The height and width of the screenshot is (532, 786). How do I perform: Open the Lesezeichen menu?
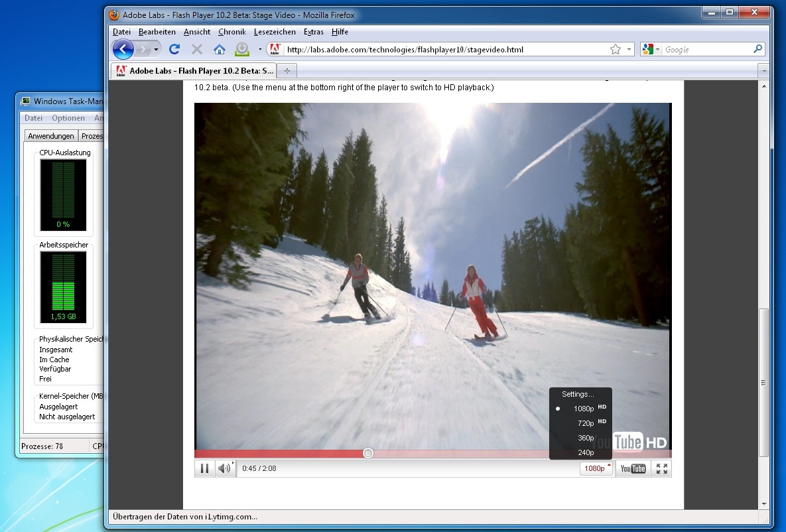coord(275,32)
